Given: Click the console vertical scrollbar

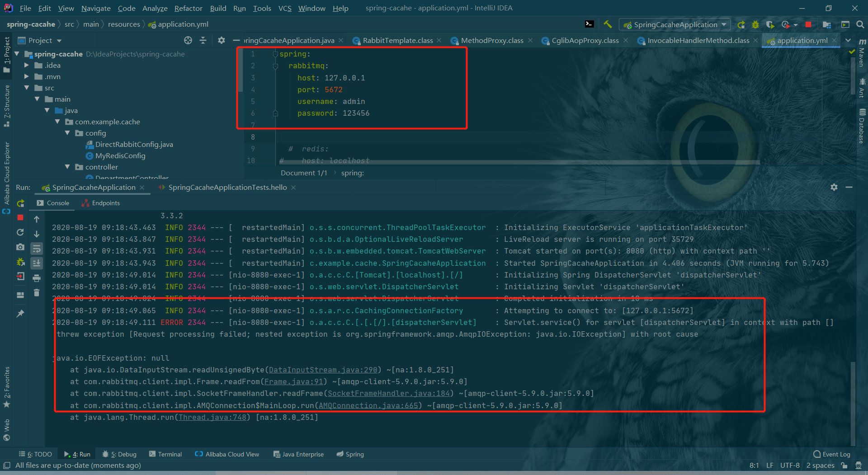Looking at the screenshot, I should (853, 404).
